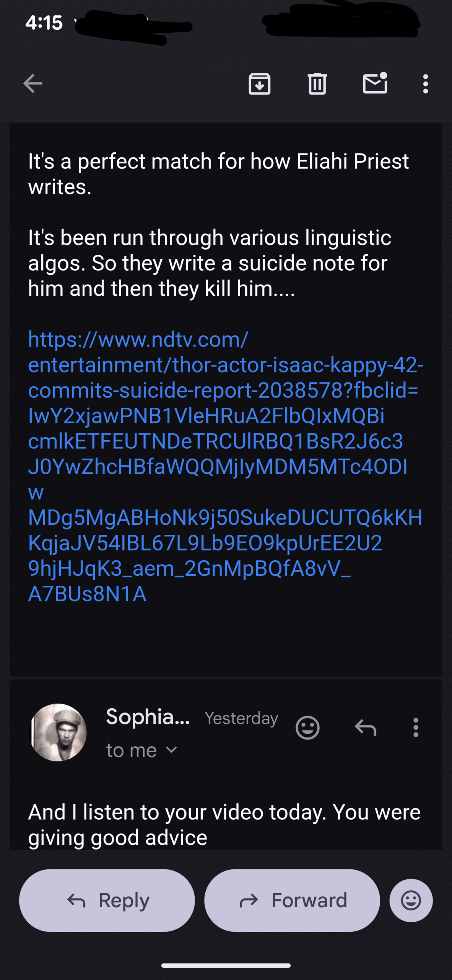Tap the Yesterday timestamp

241,718
